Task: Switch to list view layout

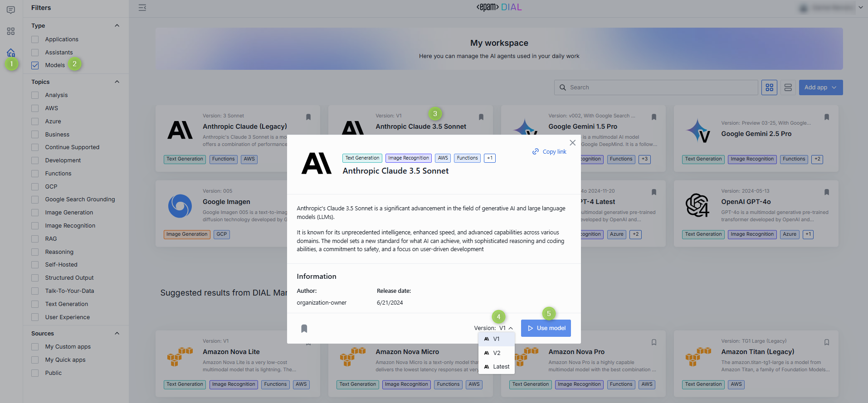Action: coord(788,87)
